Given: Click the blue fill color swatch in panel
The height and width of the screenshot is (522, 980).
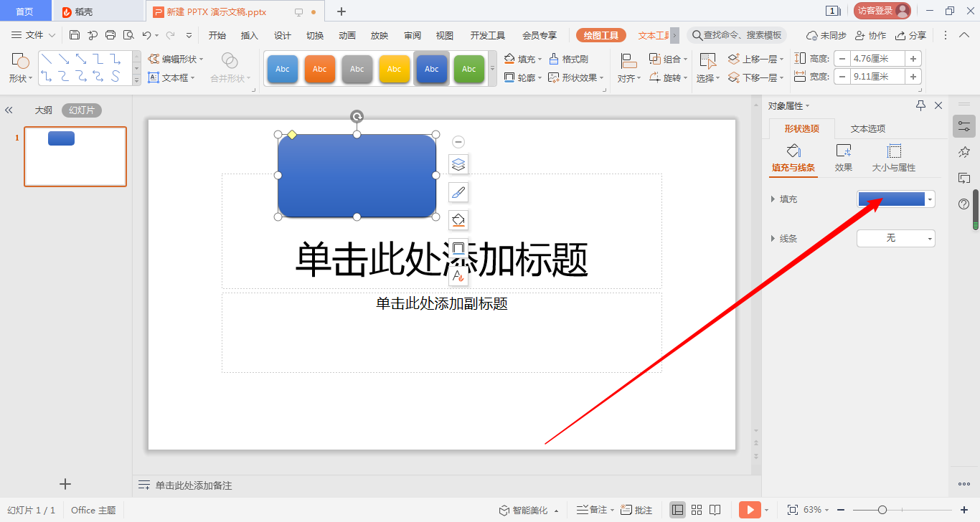Looking at the screenshot, I should 892,199.
